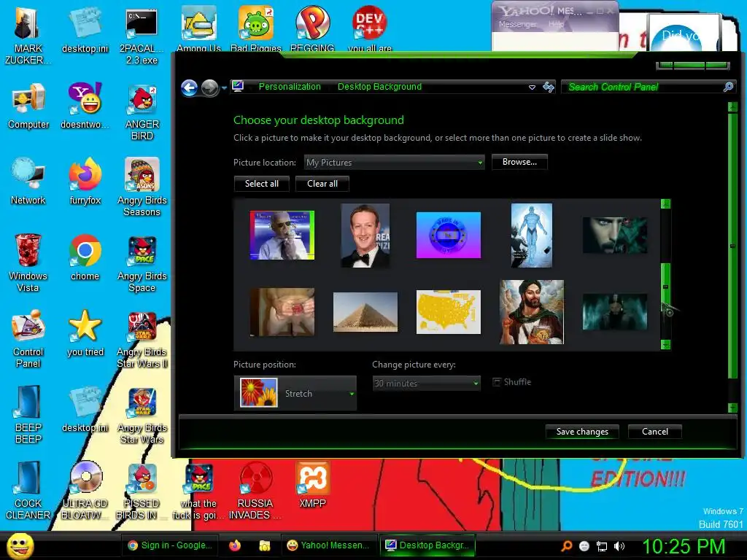
Task: Click the Clear all button
Action: [322, 184]
